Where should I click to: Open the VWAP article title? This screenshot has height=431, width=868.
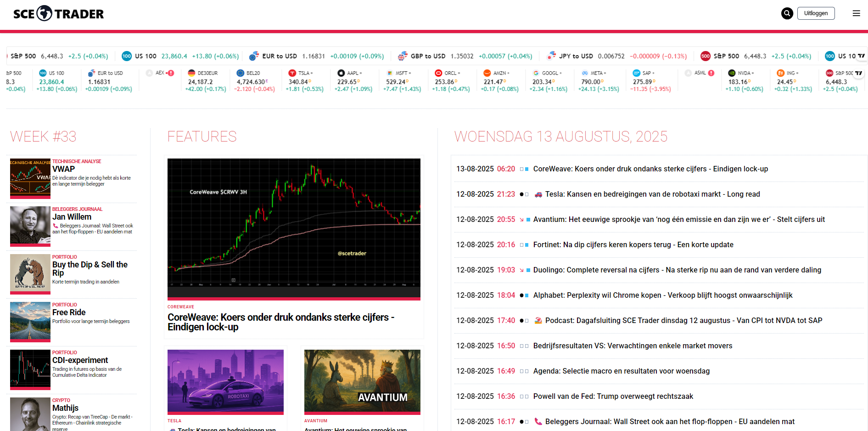[x=63, y=169]
